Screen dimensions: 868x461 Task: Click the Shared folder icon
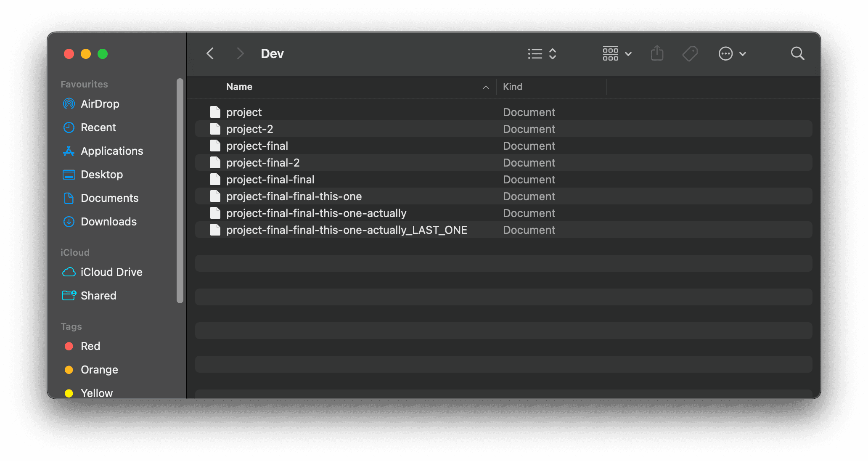point(69,295)
